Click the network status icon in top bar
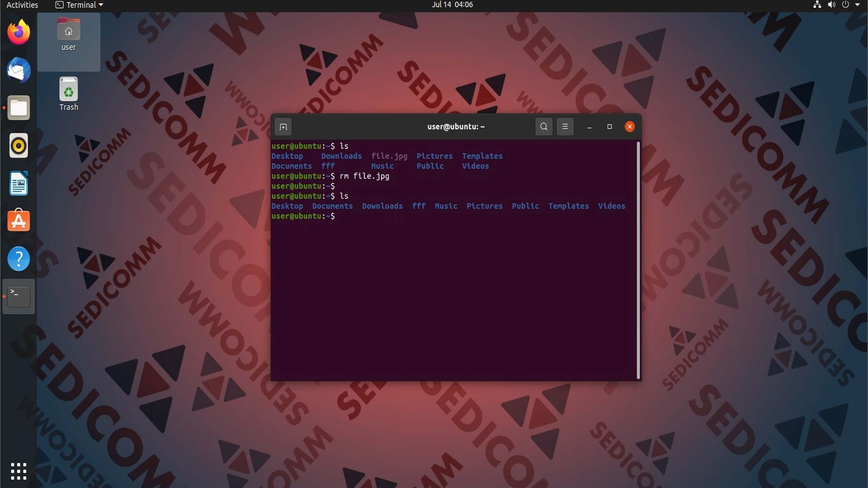Screen dimensions: 868x488 tap(817, 5)
